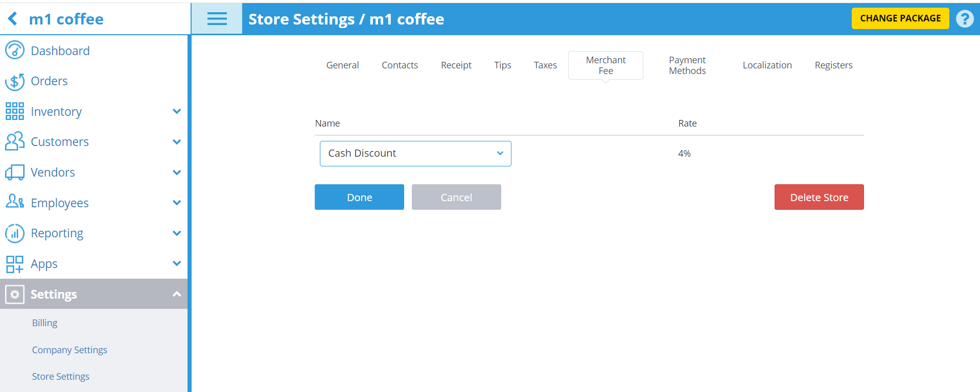Click the Apps squares icon

(15, 264)
